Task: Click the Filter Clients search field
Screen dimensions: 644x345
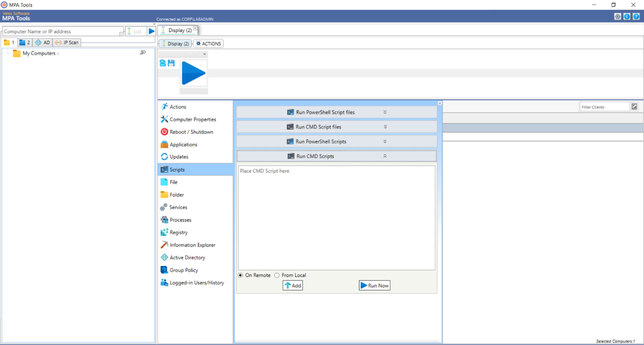Action: click(x=604, y=107)
